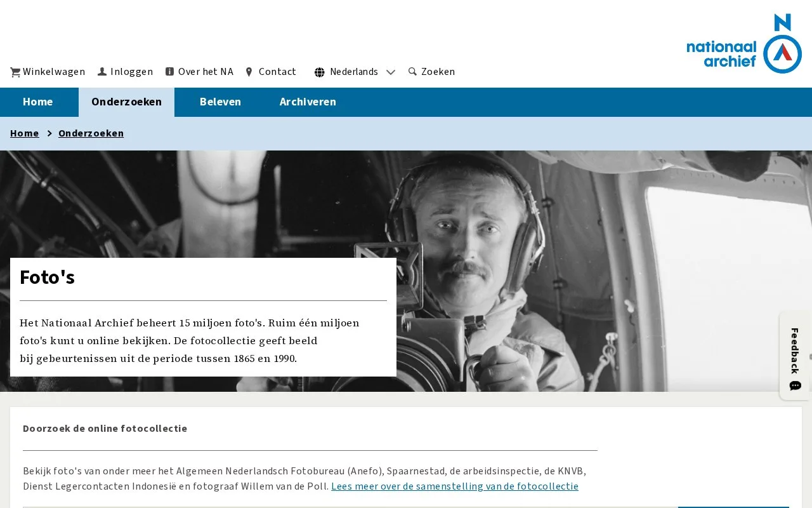The height and width of the screenshot is (508, 812).
Task: Click the Contact location pin icon
Action: tap(249, 72)
